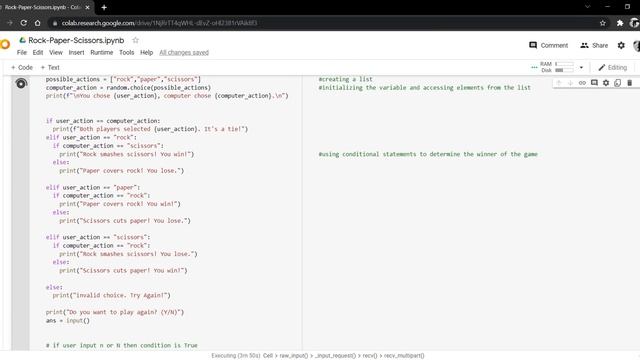This screenshot has height=360, width=640.
Task: Star the Rock-Paper-Scissors notebook
Action: [136, 40]
